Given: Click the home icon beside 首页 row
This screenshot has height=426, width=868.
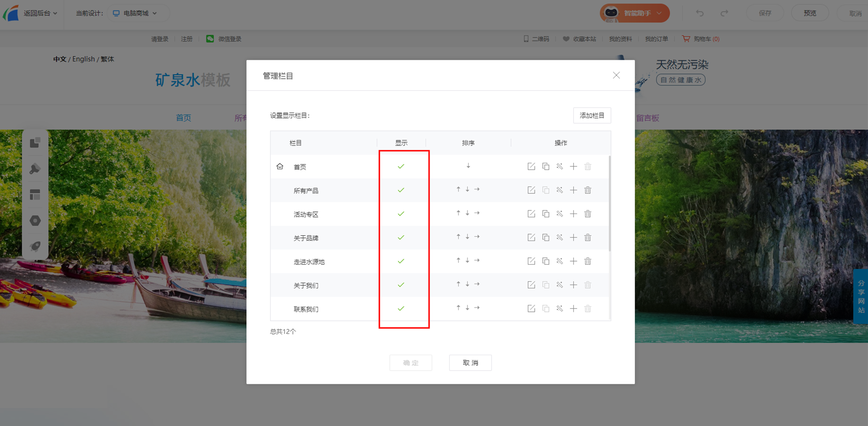Looking at the screenshot, I should (x=280, y=166).
